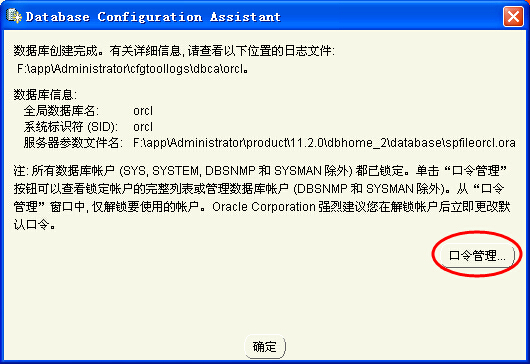Image resolution: width=530 pixels, height=364 pixels.
Task: Click the SYS, SYSTEM, DBSNMP account names text
Action: [189, 171]
